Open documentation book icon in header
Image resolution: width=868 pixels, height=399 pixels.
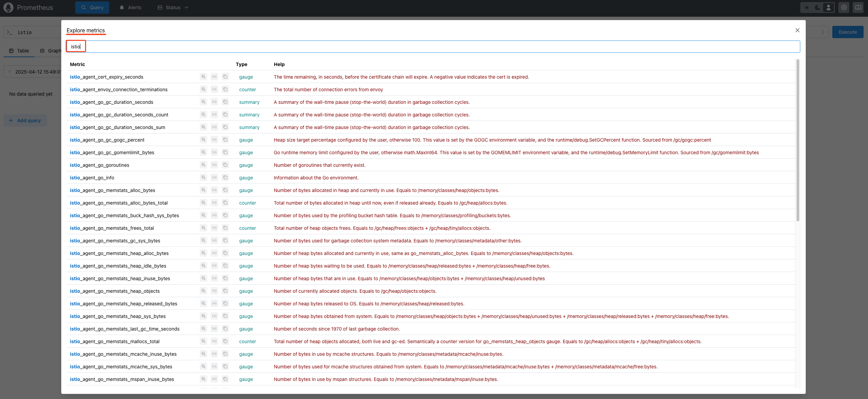pyautogui.click(x=858, y=7)
